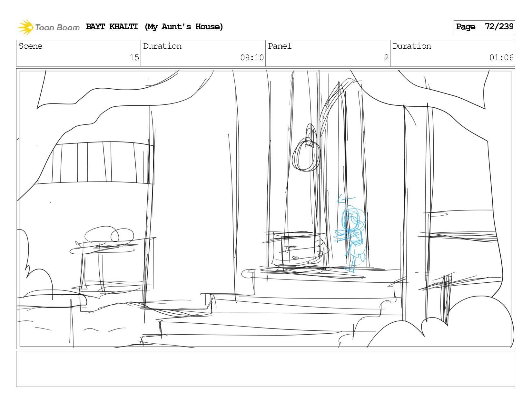Click the empty notes box below the panel
The image size is (532, 411).
(266, 369)
